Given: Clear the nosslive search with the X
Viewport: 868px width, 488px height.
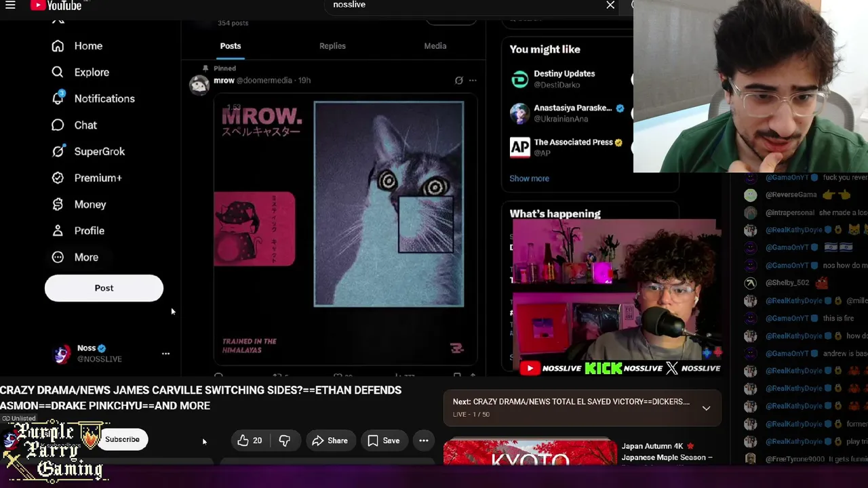Looking at the screenshot, I should point(610,5).
